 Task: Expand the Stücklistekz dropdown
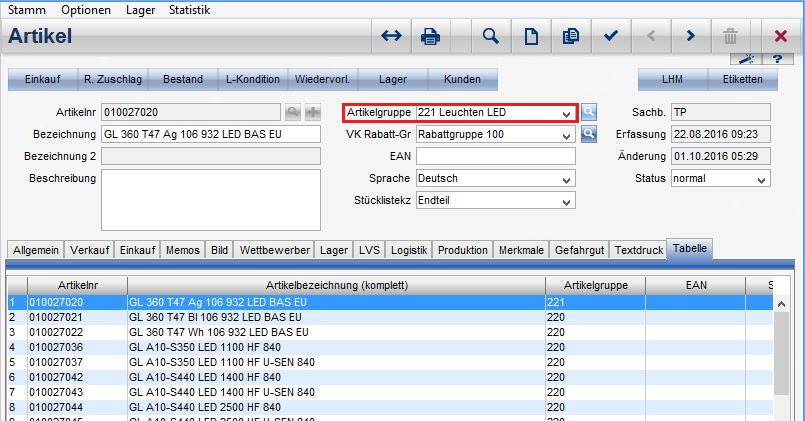[x=567, y=200]
